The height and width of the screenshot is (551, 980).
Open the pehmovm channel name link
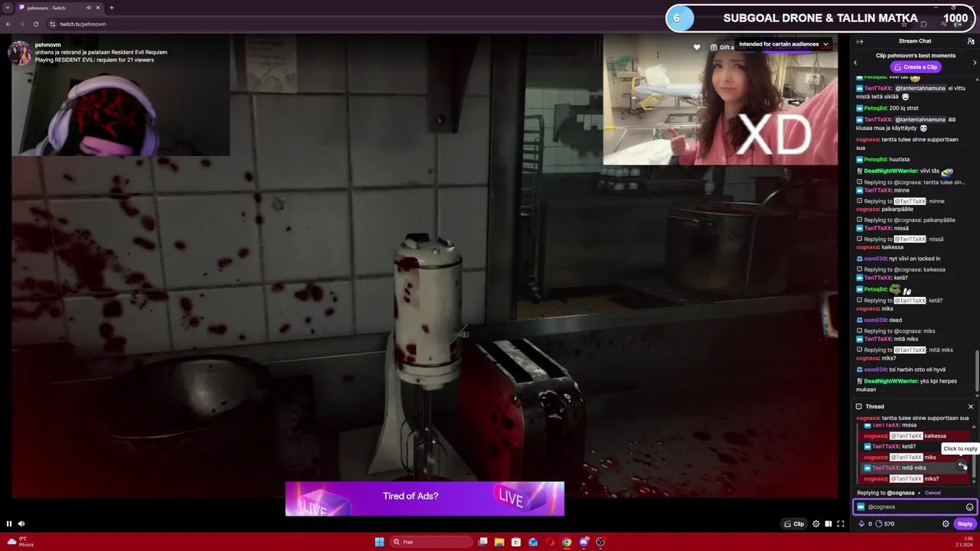(47, 45)
